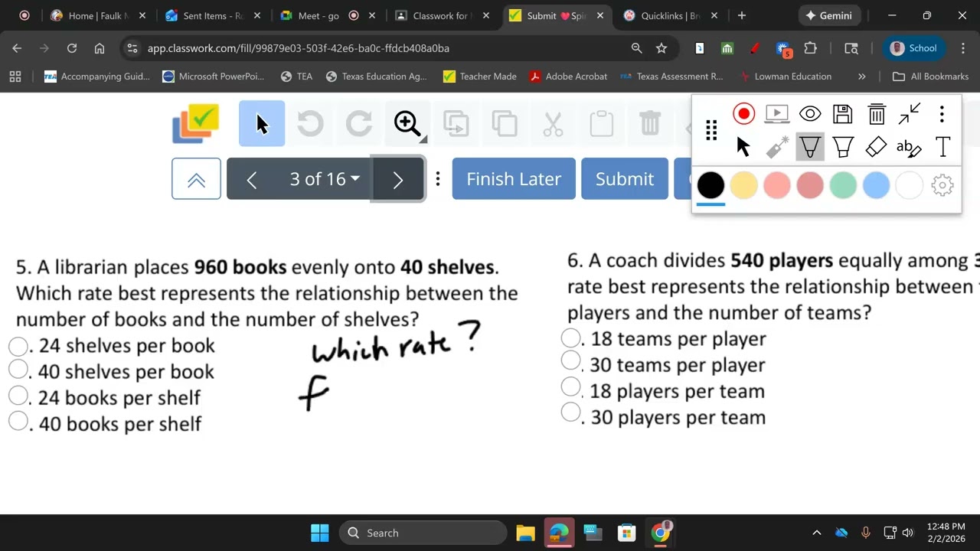Open Chrome extensions puzzle icon
This screenshot has height=551, width=980.
click(x=810, y=48)
